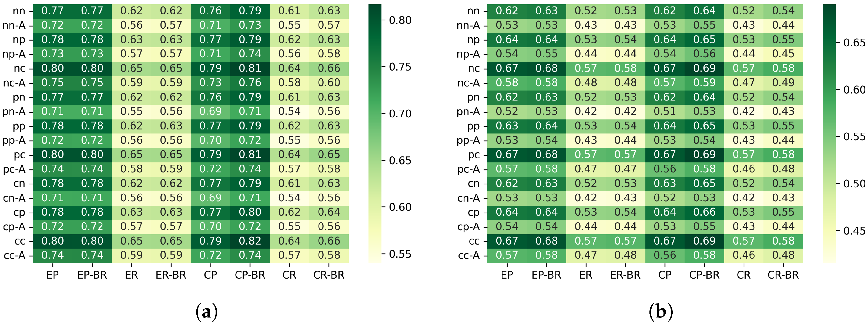868x324 pixels.
Task: Click the 0.55 tick on left colorbar
Action: pyautogui.click(x=400, y=254)
